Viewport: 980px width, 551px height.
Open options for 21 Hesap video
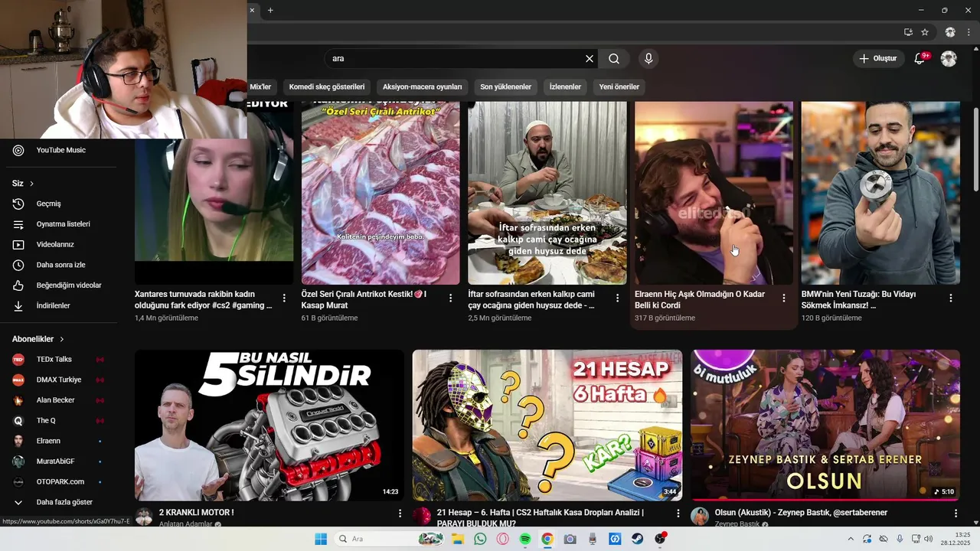coord(678,513)
